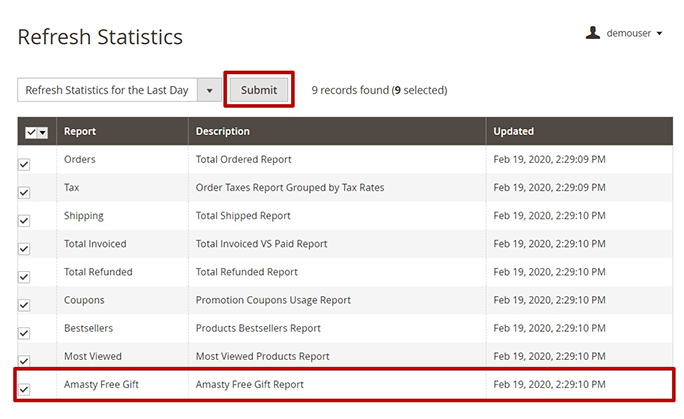The image size is (684, 419).
Task: Click 'Order Taxes Report Grouped by Tax Rates'
Action: pos(290,187)
